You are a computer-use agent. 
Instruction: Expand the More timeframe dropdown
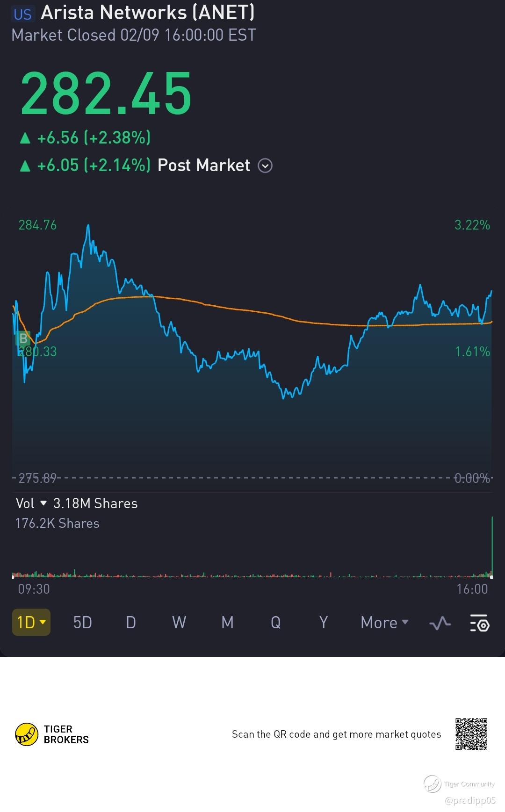(384, 623)
